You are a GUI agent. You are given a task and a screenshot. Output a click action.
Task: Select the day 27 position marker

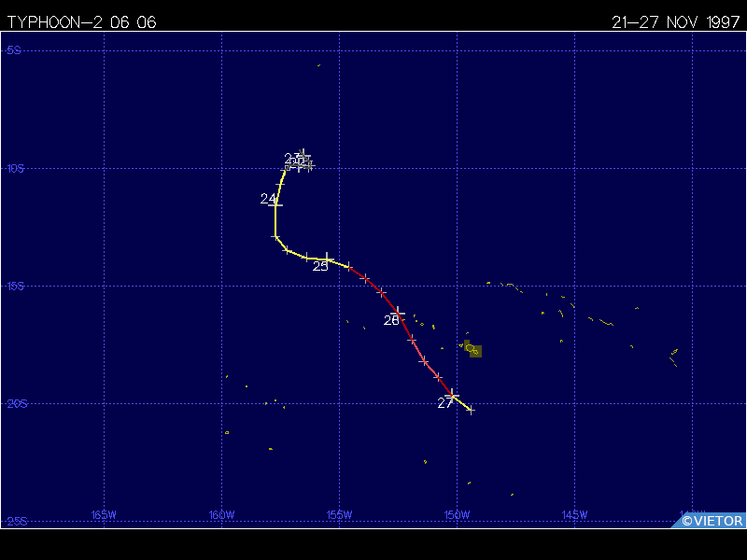[452, 395]
